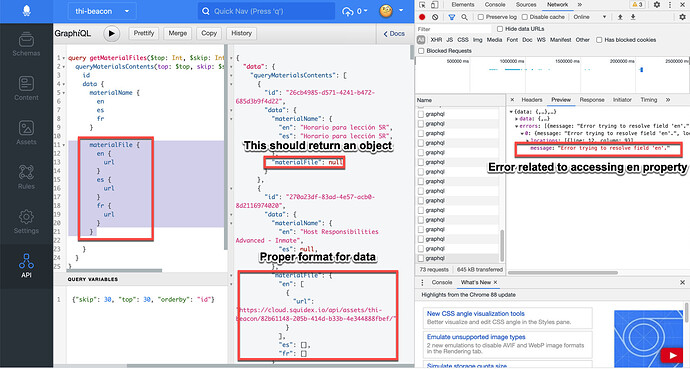Click the Merge button
This screenshot has width=690, height=369.
coord(178,33)
